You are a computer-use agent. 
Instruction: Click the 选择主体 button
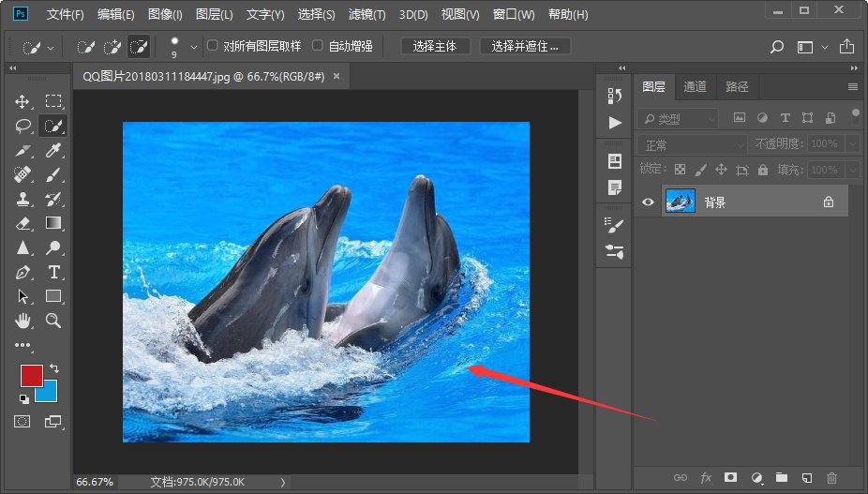435,47
